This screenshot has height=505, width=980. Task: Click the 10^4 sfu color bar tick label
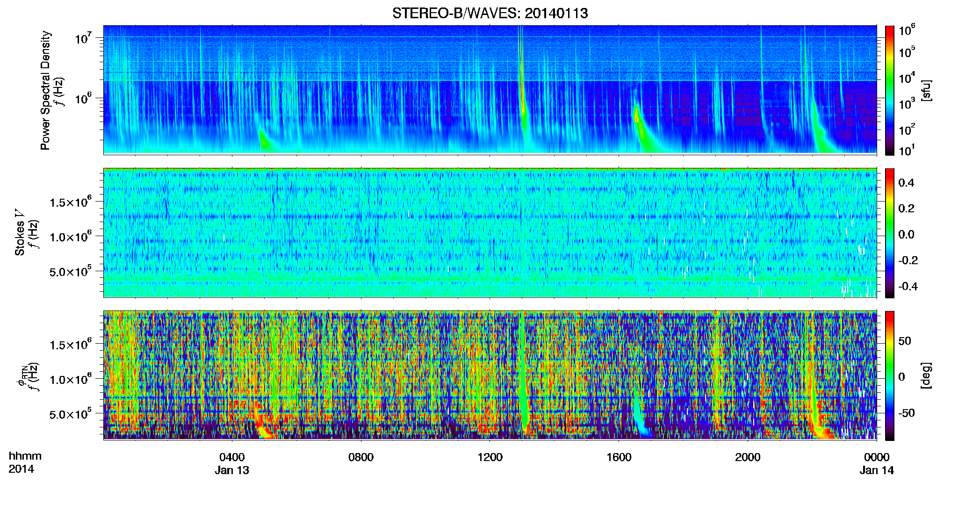(907, 79)
